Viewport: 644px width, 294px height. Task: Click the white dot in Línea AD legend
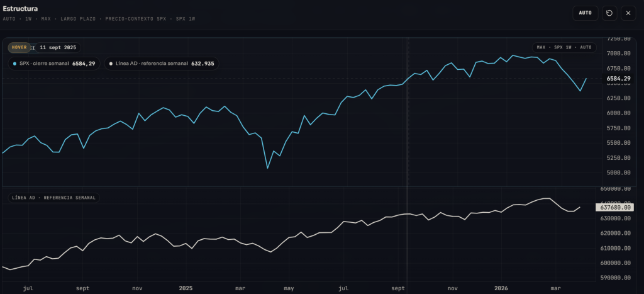click(x=111, y=64)
